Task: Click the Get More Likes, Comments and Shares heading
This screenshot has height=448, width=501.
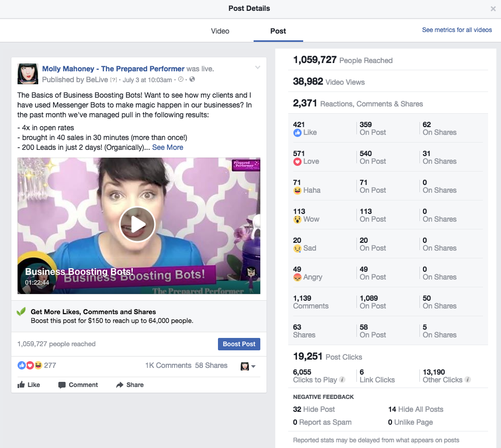Action: tap(93, 312)
